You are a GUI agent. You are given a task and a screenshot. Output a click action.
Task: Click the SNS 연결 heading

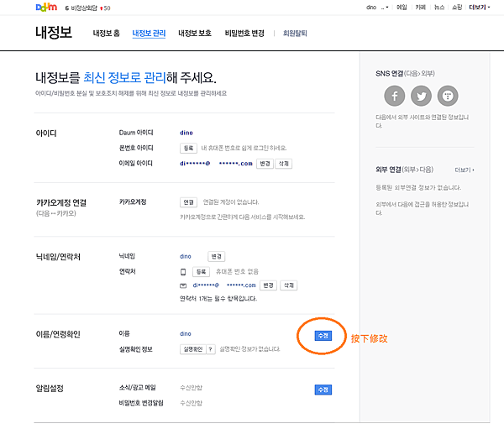coord(405,74)
